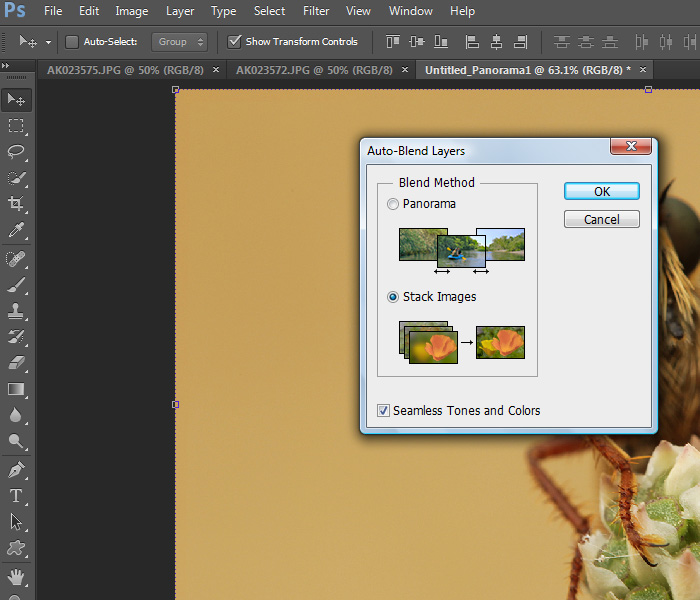Screen dimensions: 700x600
Task: Toggle Seamless Tones and Colors checkbox
Action: [x=384, y=411]
